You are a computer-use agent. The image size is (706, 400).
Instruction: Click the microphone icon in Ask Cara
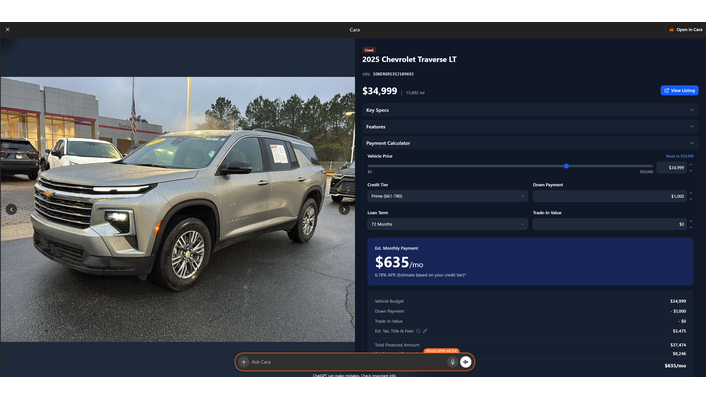coord(453,362)
